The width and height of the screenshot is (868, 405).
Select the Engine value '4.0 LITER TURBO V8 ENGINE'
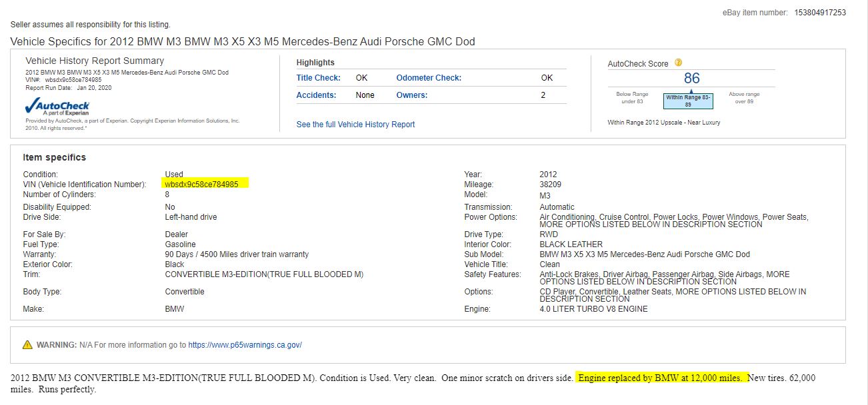593,309
